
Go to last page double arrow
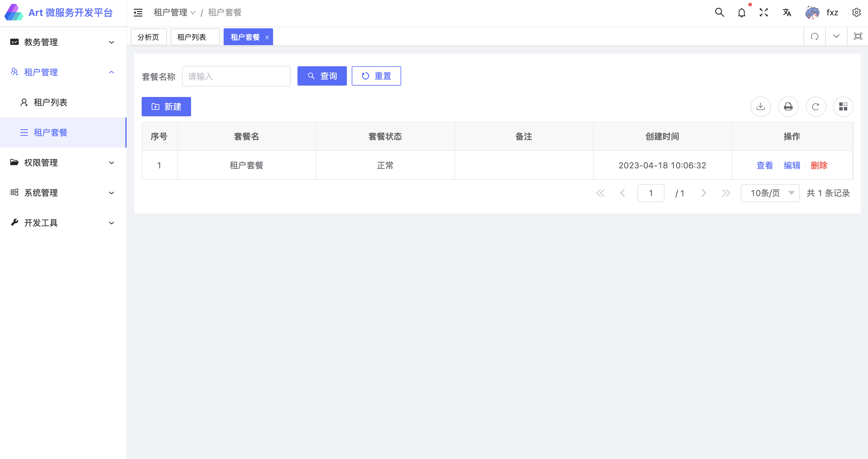pos(726,193)
